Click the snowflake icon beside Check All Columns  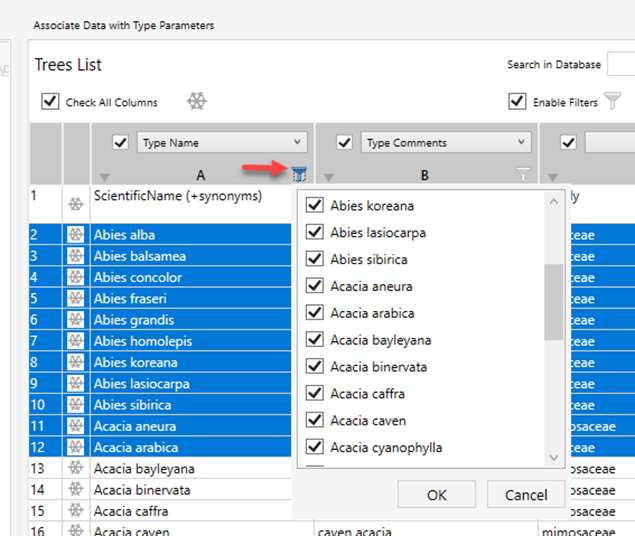tap(197, 101)
